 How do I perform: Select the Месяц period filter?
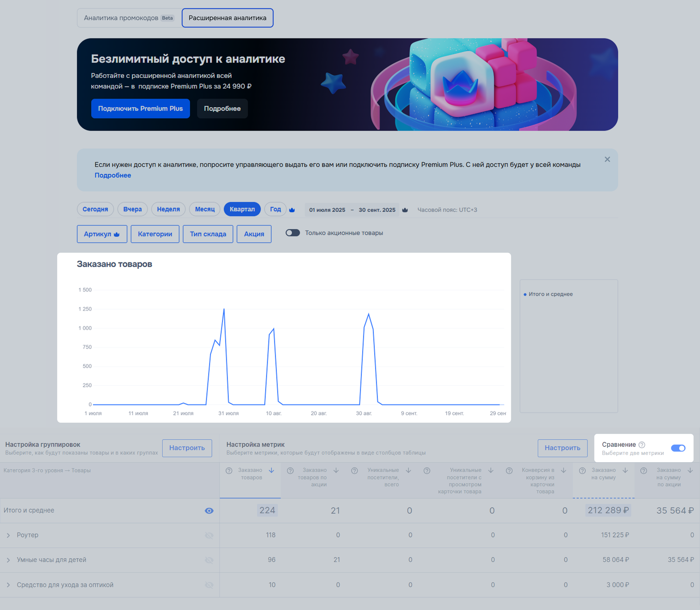coord(205,209)
